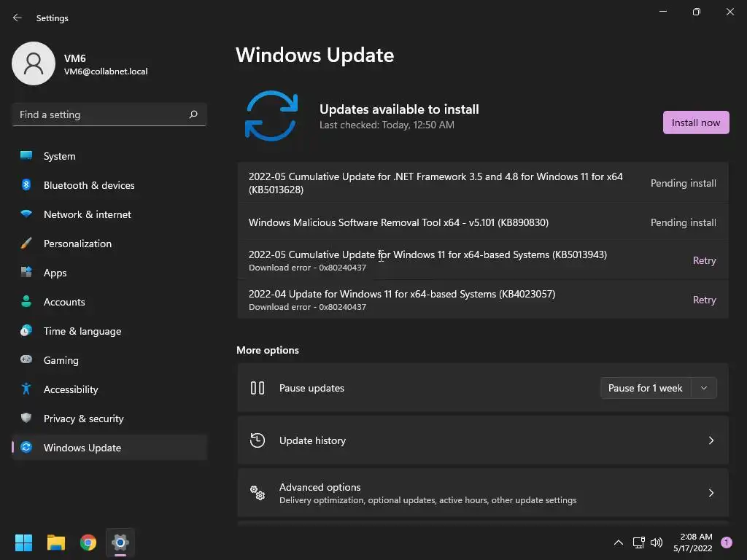Click the Accessibility figure icon
The width and height of the screenshot is (747, 560).
26,389
